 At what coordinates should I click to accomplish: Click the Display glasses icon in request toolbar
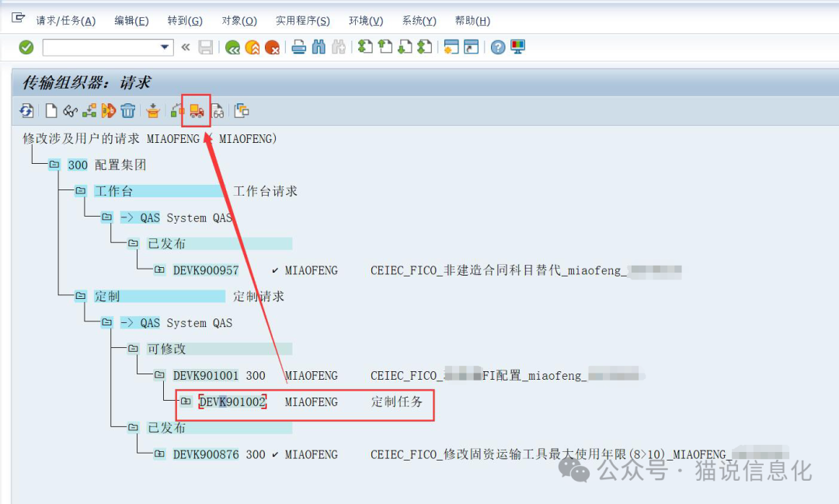coord(70,111)
